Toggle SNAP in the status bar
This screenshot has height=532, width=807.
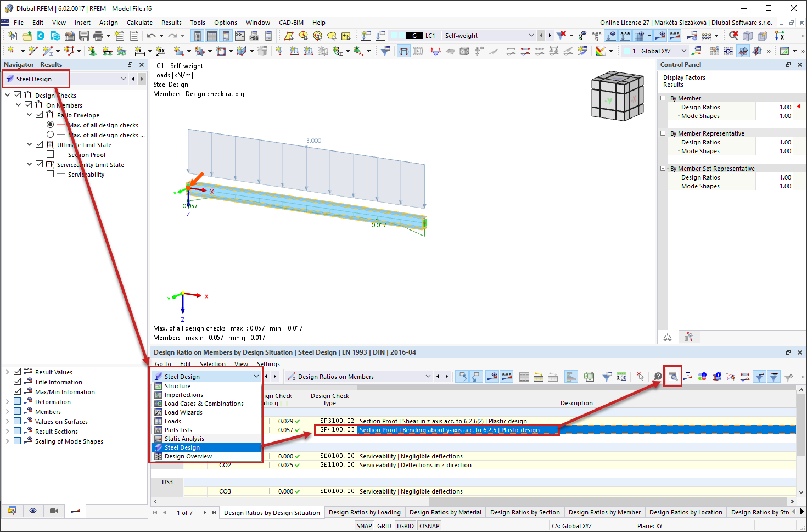click(x=364, y=526)
